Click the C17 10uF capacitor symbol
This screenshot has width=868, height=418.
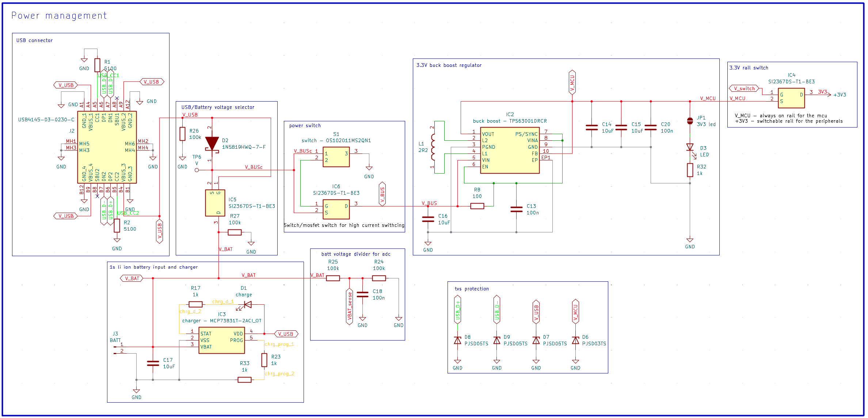pyautogui.click(x=153, y=363)
